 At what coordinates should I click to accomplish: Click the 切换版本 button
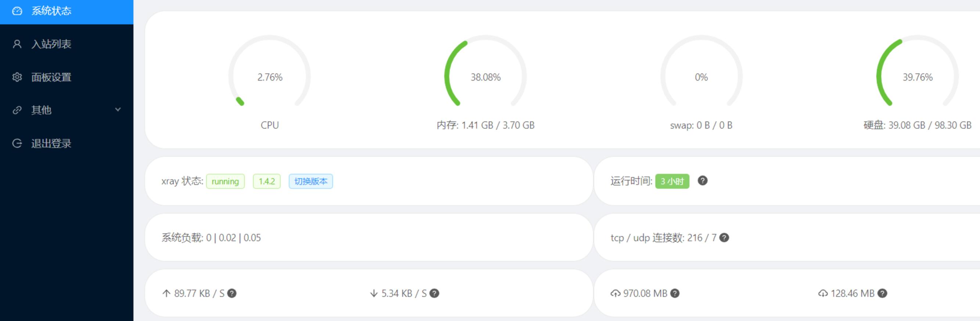click(311, 181)
